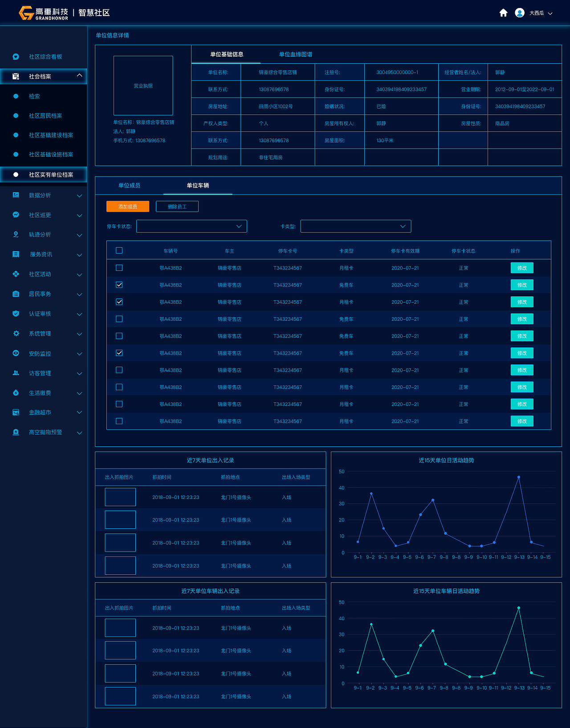Click the 金融超市 icon

coord(16,413)
